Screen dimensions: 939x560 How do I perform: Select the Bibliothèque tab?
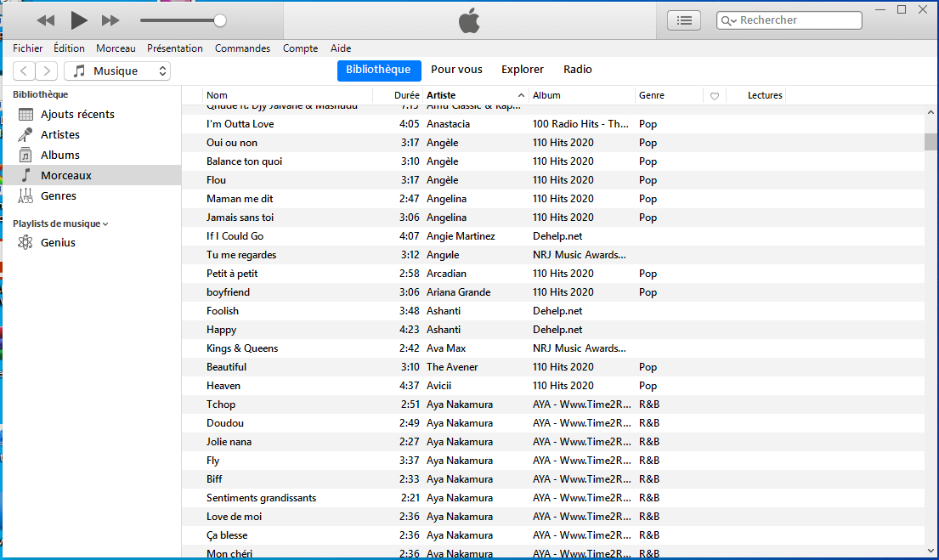pos(378,70)
